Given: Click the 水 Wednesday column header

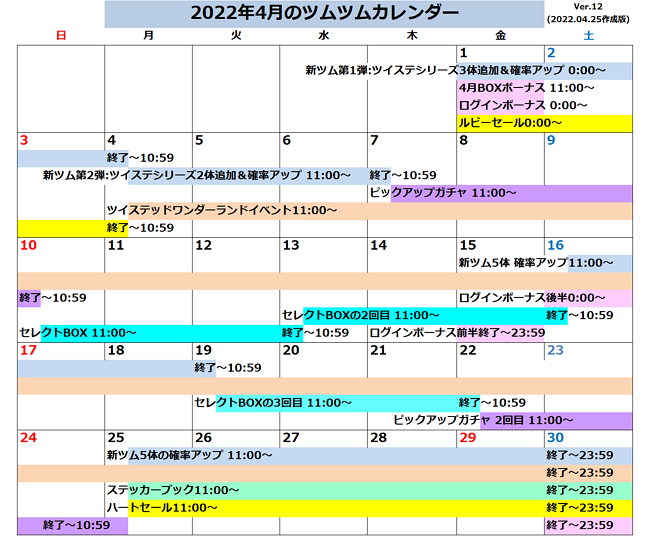Looking at the screenshot, I should pos(323,35).
